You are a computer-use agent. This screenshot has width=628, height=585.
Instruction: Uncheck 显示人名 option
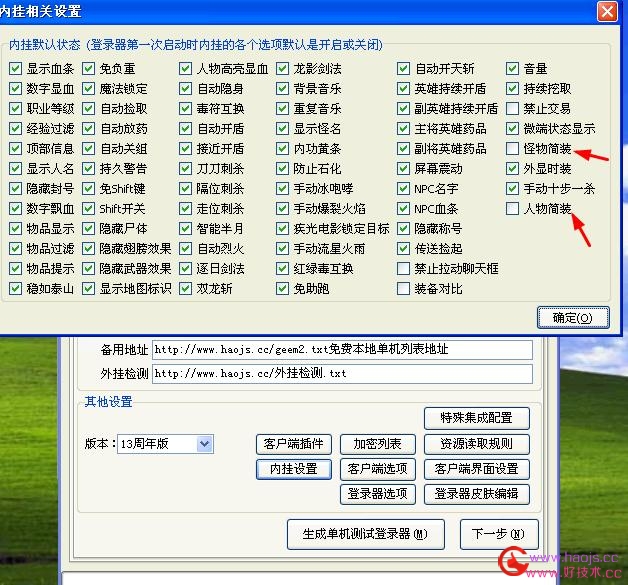coord(15,169)
